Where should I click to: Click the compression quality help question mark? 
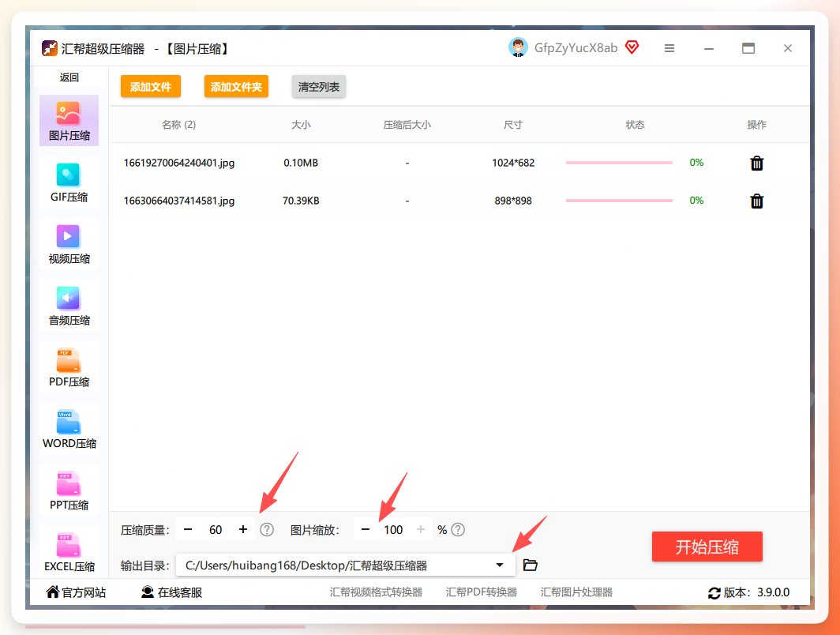coord(267,530)
